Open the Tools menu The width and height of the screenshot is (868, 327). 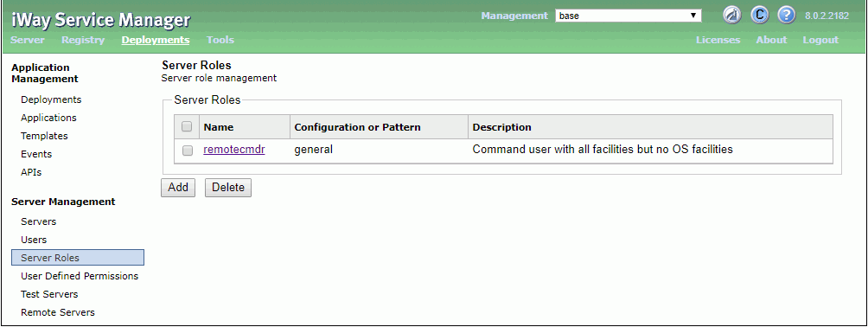tap(220, 40)
